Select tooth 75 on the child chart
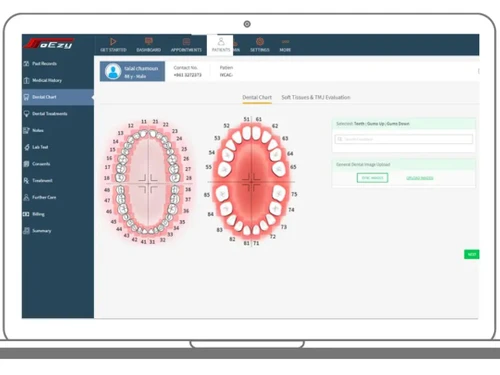Screen dimensions: 500x375 coord(279,193)
